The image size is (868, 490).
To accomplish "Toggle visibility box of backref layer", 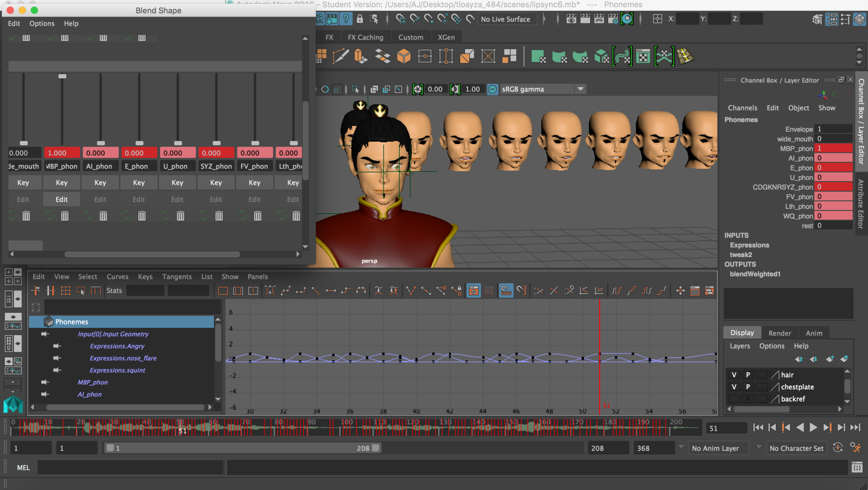I will [x=734, y=399].
